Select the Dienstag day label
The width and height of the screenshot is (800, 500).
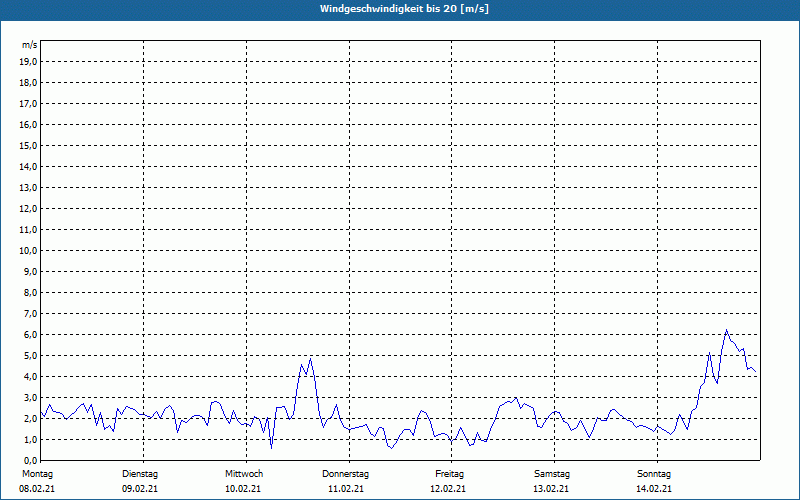click(x=140, y=474)
